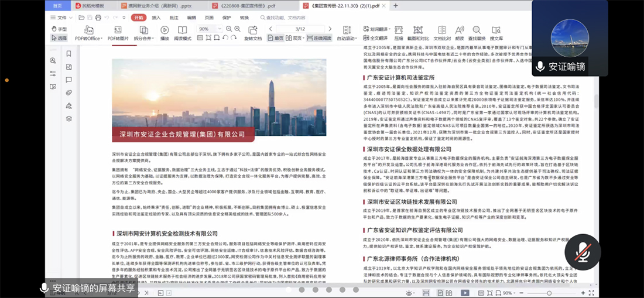Select the 保护 ribbon tab
This screenshot has height=298, width=644.
tap(227, 18)
